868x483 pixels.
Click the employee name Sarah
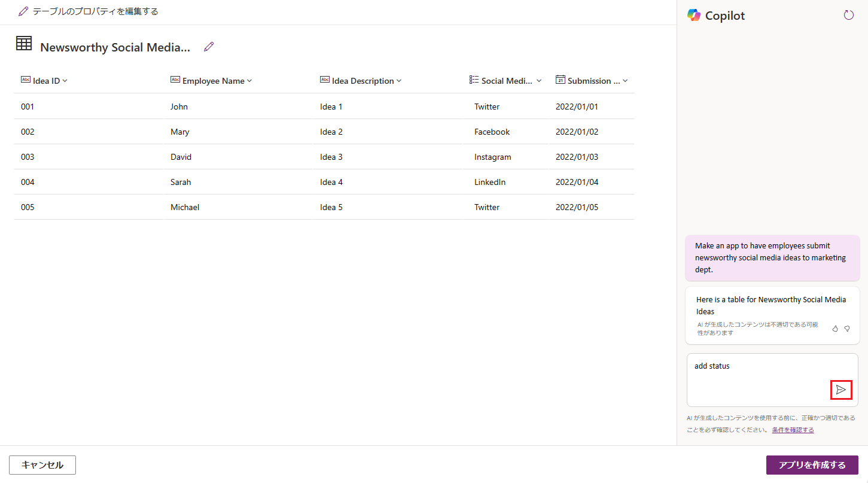[181, 182]
